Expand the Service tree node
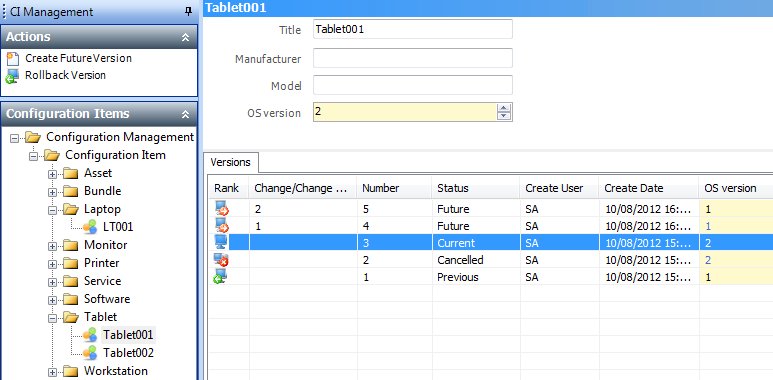Viewport: 773px width, 380px height. pyautogui.click(x=52, y=282)
